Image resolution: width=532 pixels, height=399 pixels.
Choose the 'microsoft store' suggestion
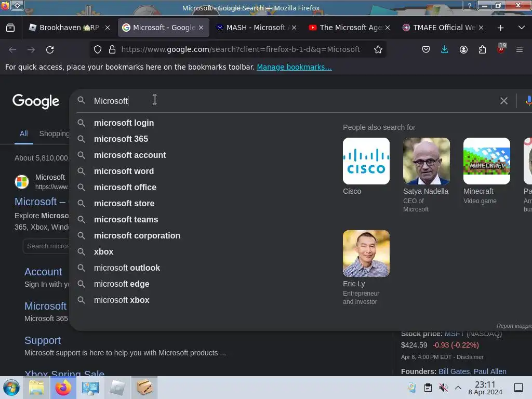124,203
